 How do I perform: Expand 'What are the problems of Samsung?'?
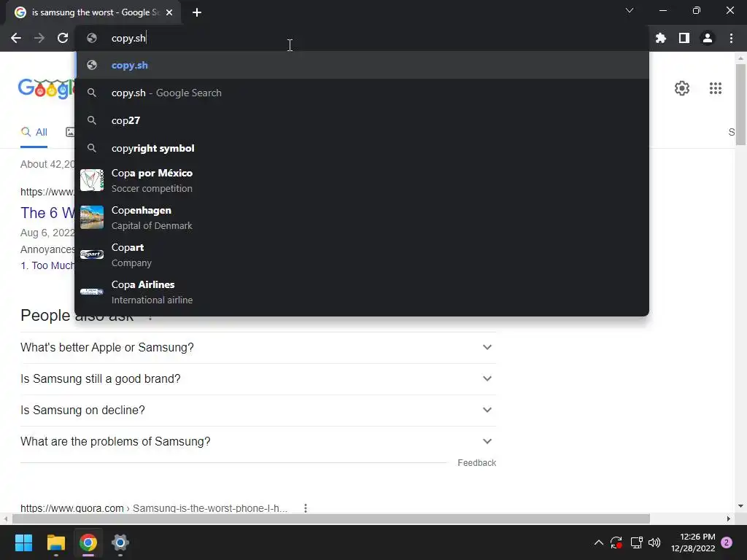[x=258, y=442]
